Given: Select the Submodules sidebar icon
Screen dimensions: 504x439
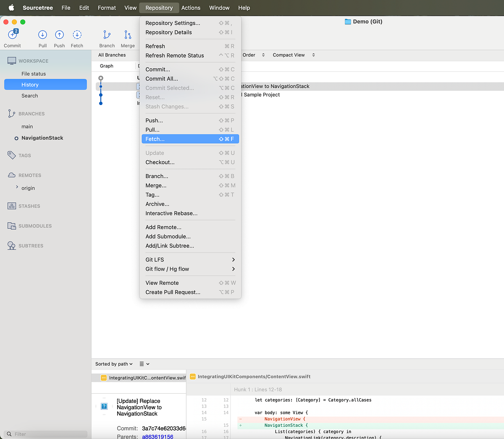Looking at the screenshot, I should point(12,226).
